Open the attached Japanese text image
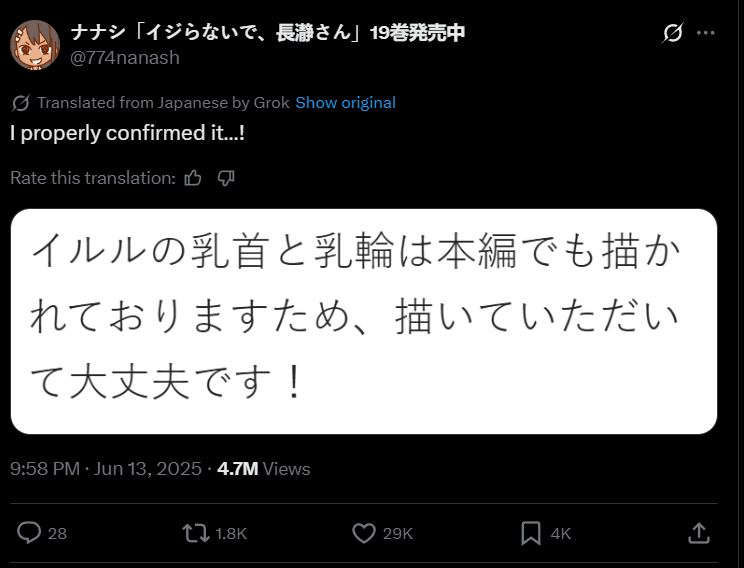The height and width of the screenshot is (568, 744). 364,321
